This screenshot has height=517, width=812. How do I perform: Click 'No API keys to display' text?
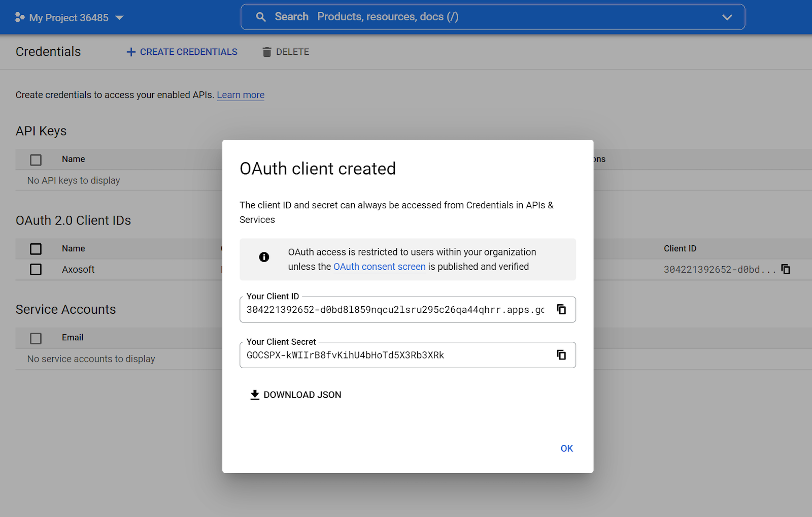pyautogui.click(x=74, y=180)
